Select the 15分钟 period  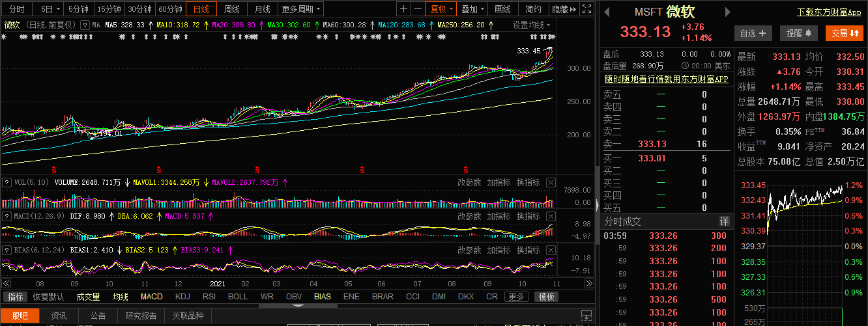tap(109, 9)
